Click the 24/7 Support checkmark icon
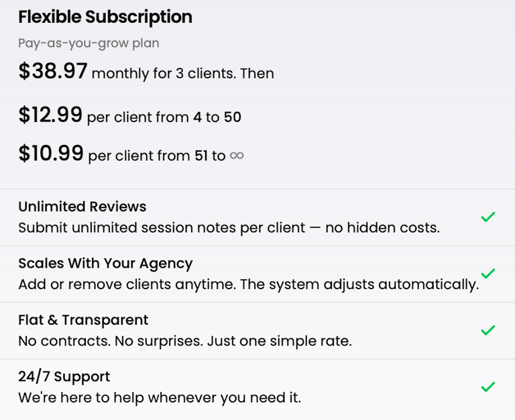This screenshot has width=515, height=420. click(x=488, y=386)
